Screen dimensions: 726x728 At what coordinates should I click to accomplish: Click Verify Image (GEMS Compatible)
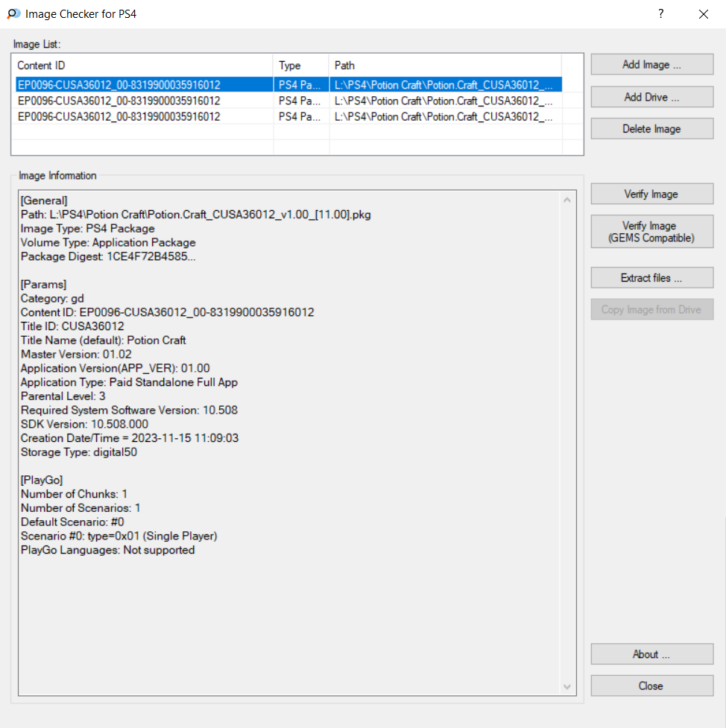pos(651,232)
